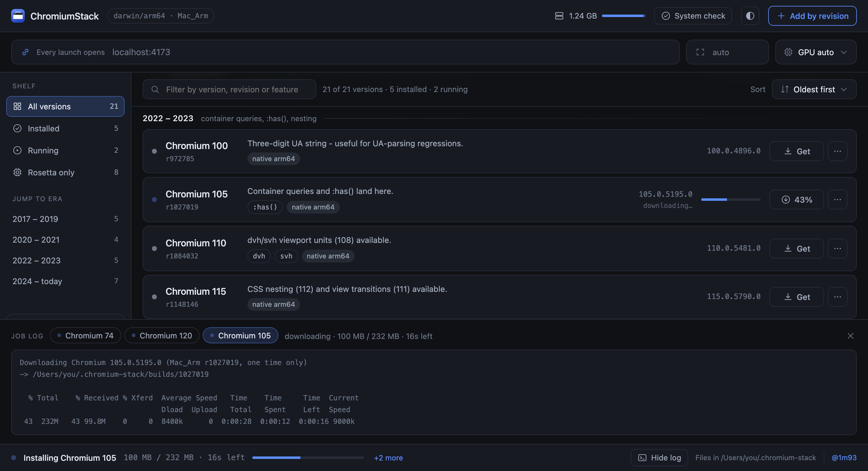
Task: Download Chromium 115 with its Get button
Action: click(797, 297)
